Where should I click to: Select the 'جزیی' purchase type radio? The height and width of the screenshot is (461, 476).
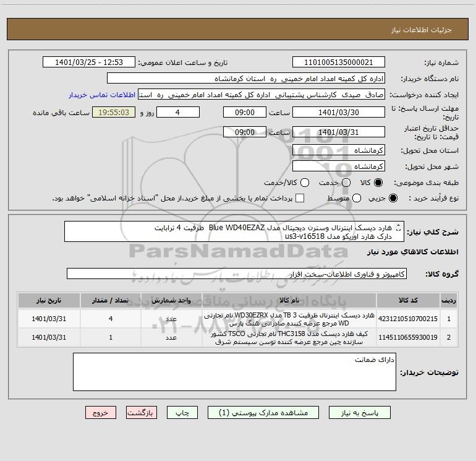[x=393, y=199]
